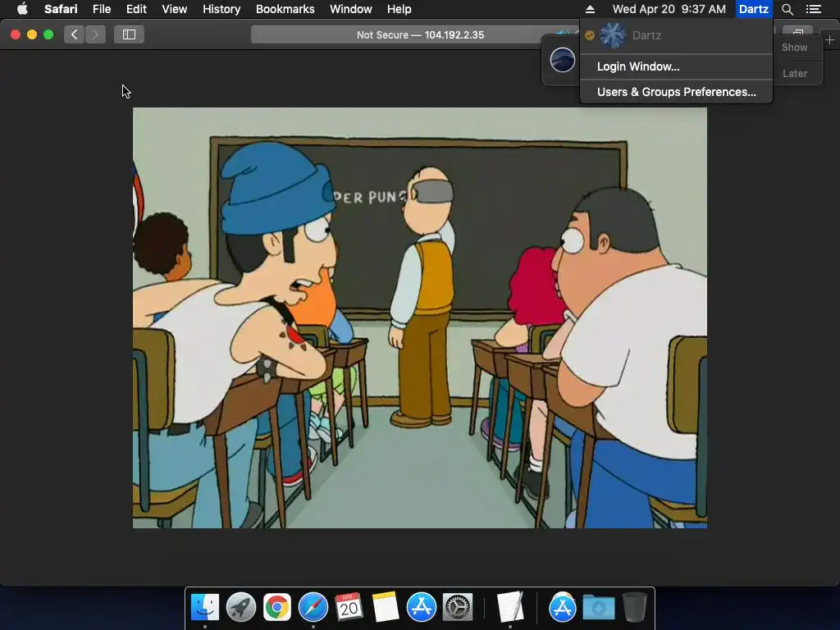Minimize Safari window yellow button
840x630 pixels.
[32, 34]
